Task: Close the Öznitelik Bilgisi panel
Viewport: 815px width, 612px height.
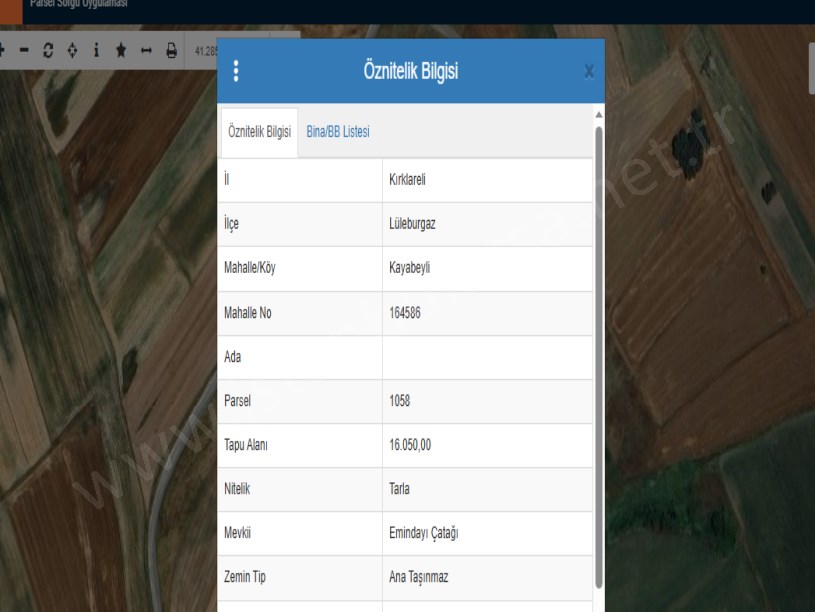Action: coord(589,71)
